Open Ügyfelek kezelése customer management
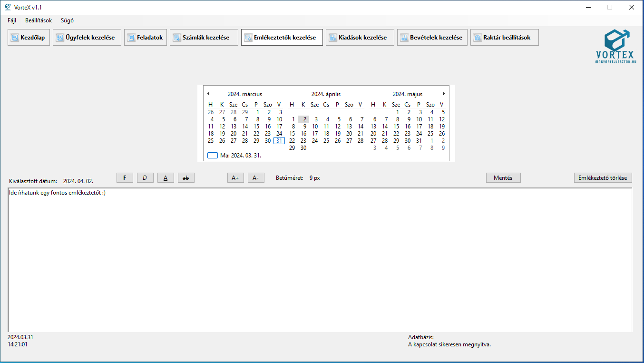Image resolution: width=644 pixels, height=363 pixels. [x=87, y=38]
